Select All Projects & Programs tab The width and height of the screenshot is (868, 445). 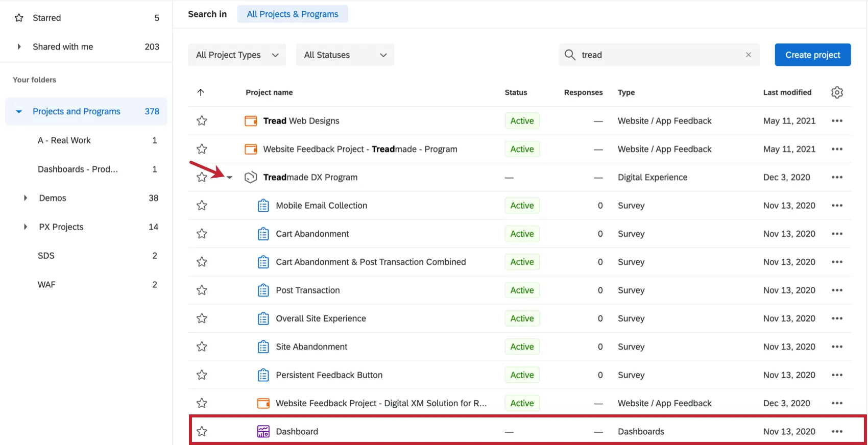292,14
